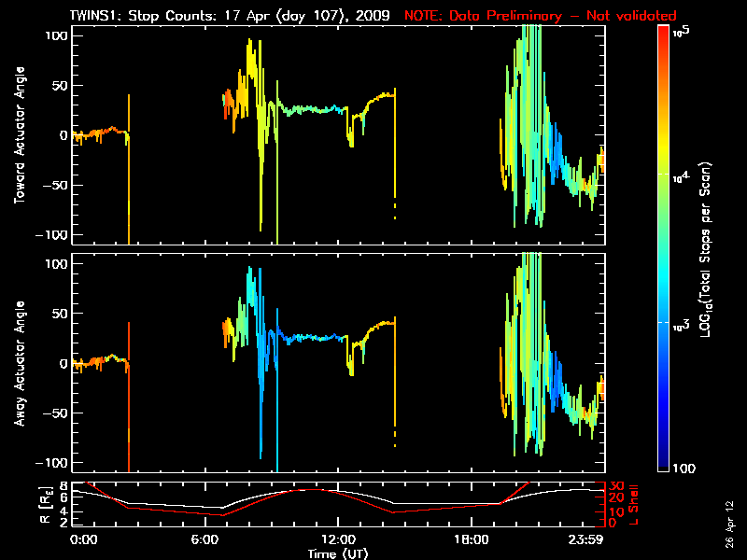This screenshot has width=747, height=560.
Task: Click the red "30" tick label on the L Shell axis
Action: click(616, 486)
